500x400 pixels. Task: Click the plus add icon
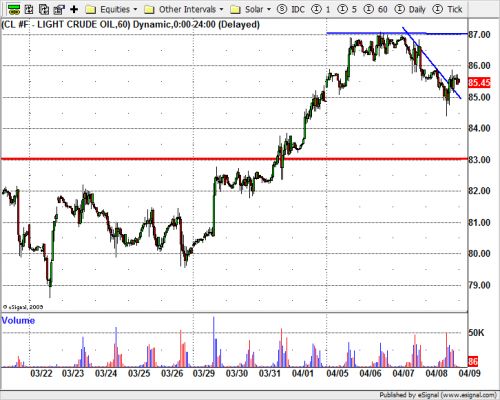74,9
